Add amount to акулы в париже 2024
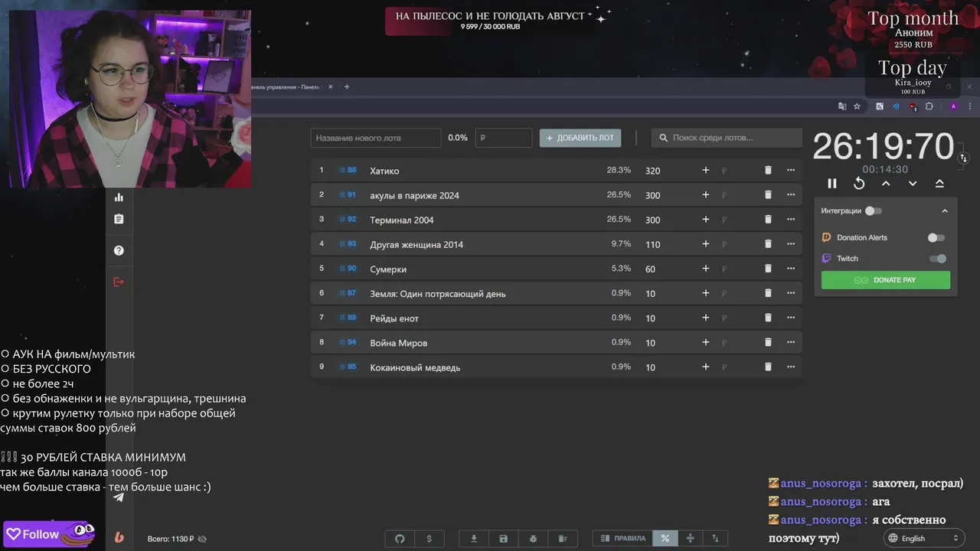980x551 pixels. point(705,195)
